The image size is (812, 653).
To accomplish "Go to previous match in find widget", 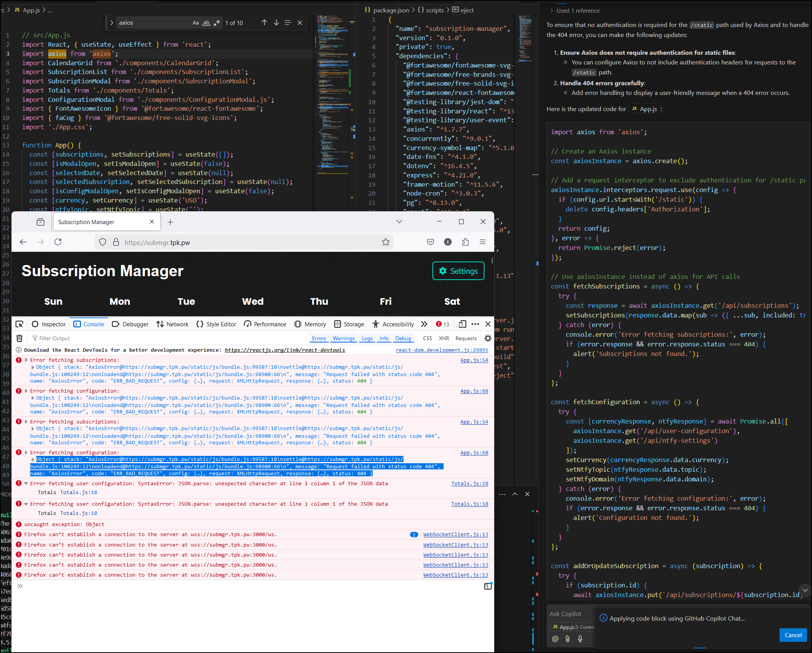I will click(264, 23).
